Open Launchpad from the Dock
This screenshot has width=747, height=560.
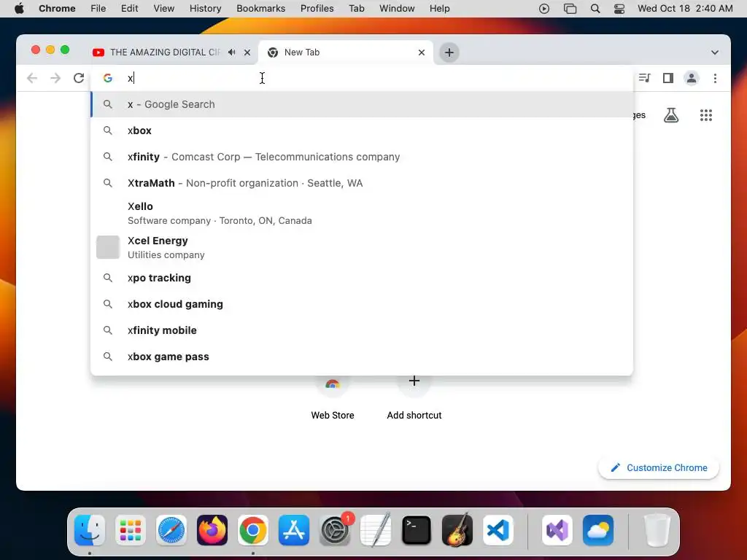tap(131, 530)
